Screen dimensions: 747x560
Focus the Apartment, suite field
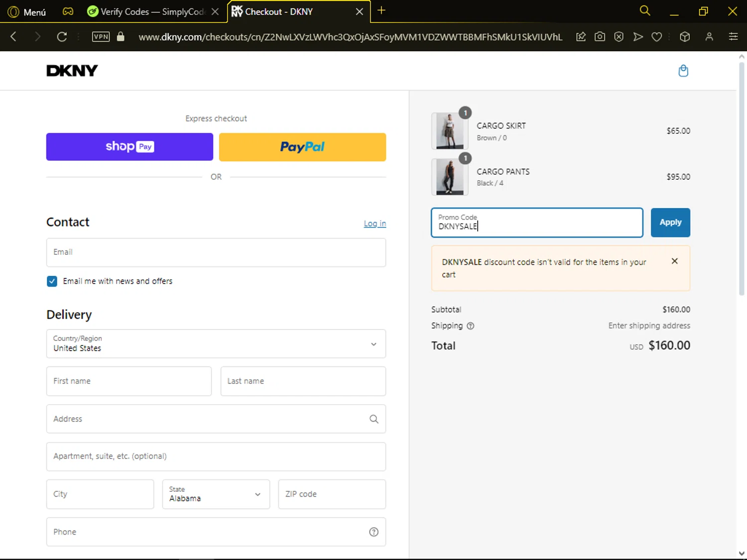tap(216, 456)
